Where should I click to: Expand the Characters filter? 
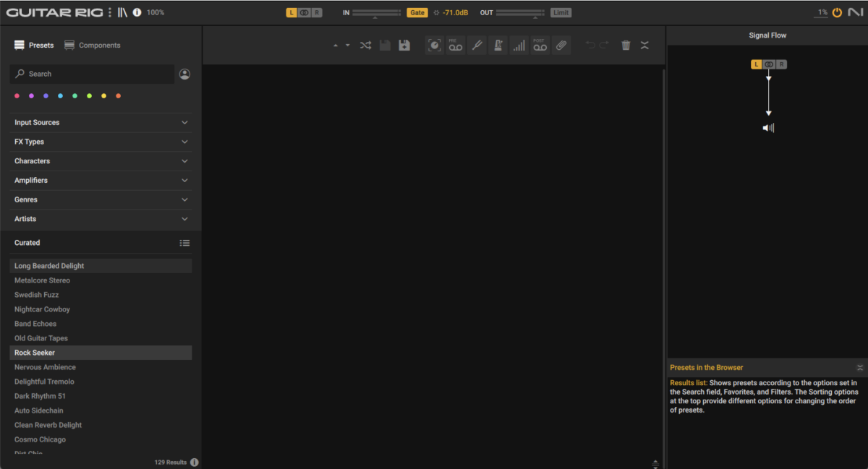(101, 161)
